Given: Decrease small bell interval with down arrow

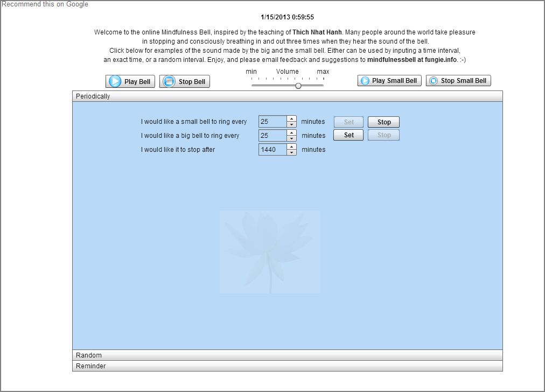Looking at the screenshot, I should tap(291, 125).
